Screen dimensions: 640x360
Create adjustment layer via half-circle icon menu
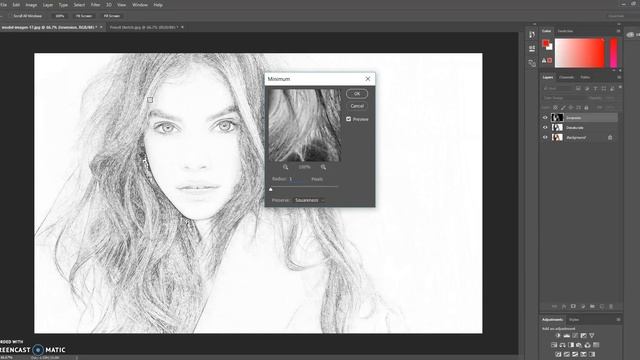pyautogui.click(x=583, y=306)
